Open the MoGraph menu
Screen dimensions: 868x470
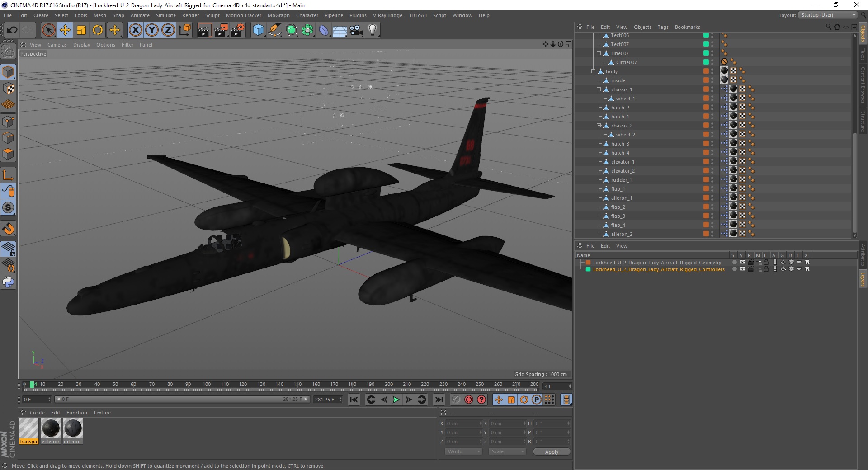click(278, 15)
